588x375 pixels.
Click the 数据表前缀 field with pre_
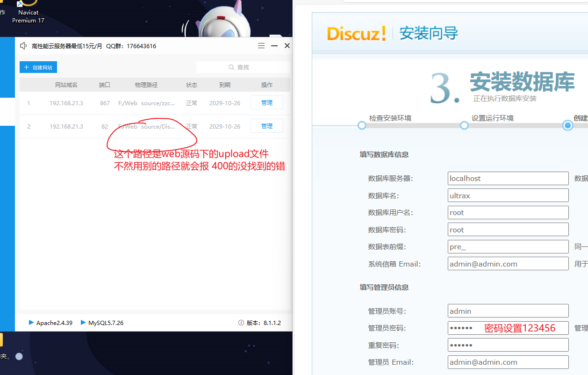point(508,247)
